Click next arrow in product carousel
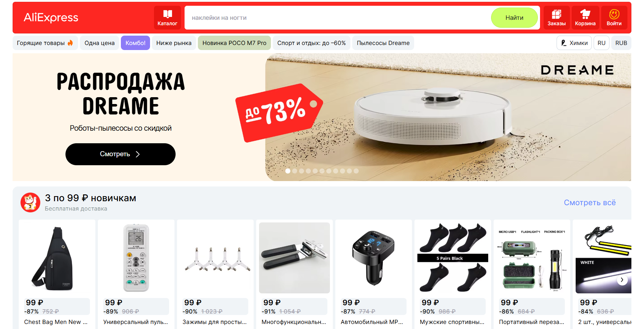The width and height of the screenshot is (644, 329). (622, 280)
